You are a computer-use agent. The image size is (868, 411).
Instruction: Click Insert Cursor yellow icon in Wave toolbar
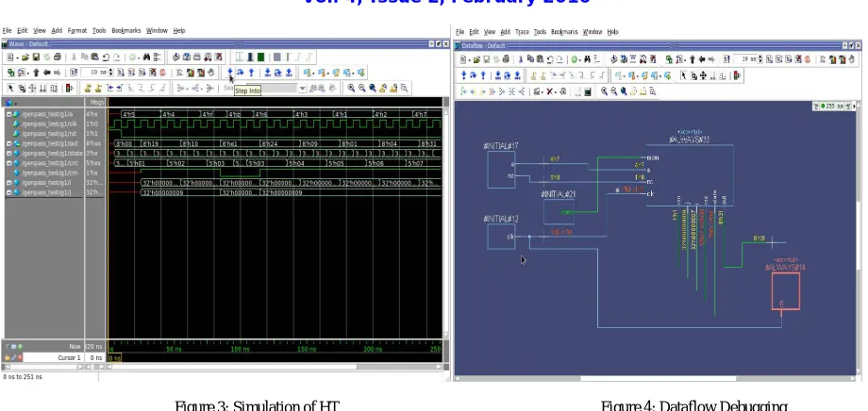(88, 88)
